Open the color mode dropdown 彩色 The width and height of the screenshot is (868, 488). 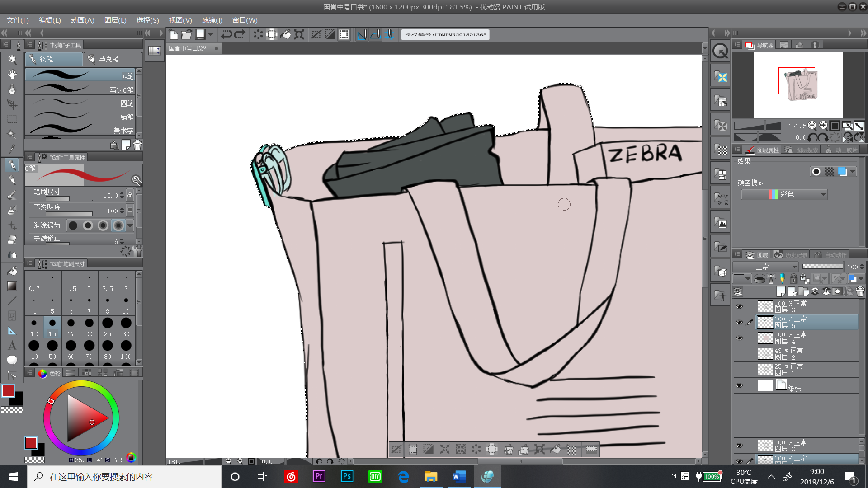784,194
